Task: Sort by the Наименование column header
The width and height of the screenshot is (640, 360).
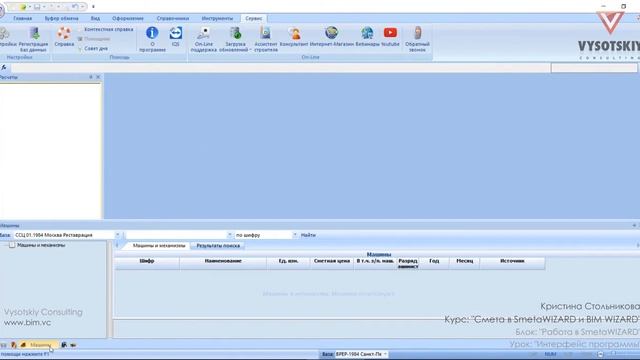Action: pyautogui.click(x=223, y=263)
